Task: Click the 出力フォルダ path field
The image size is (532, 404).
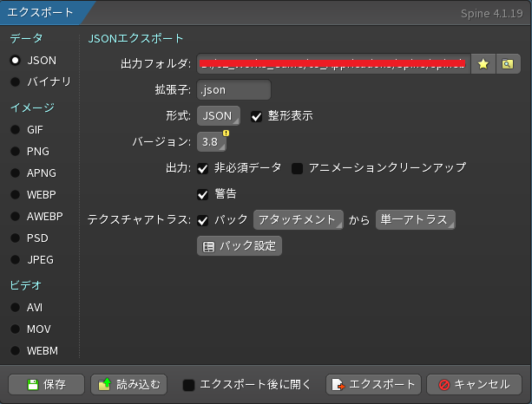Action: point(333,63)
